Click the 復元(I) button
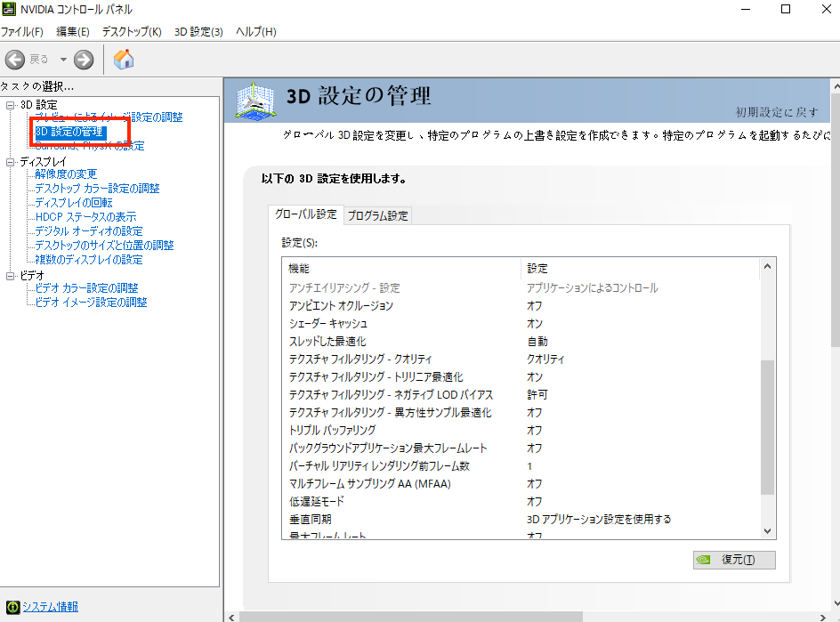Screen dimensions: 840x622 pyautogui.click(x=734, y=560)
